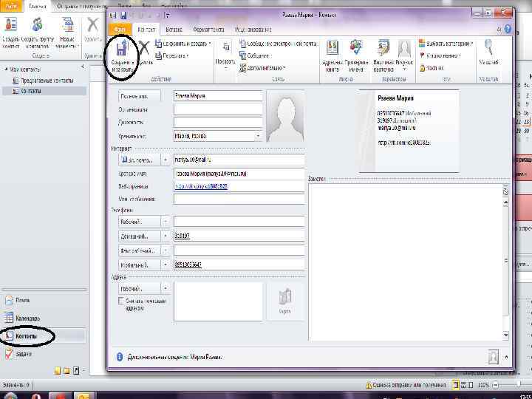This screenshot has height=399, width=532.
Task: Open Файл tab of contact window
Action: pyautogui.click(x=120, y=30)
